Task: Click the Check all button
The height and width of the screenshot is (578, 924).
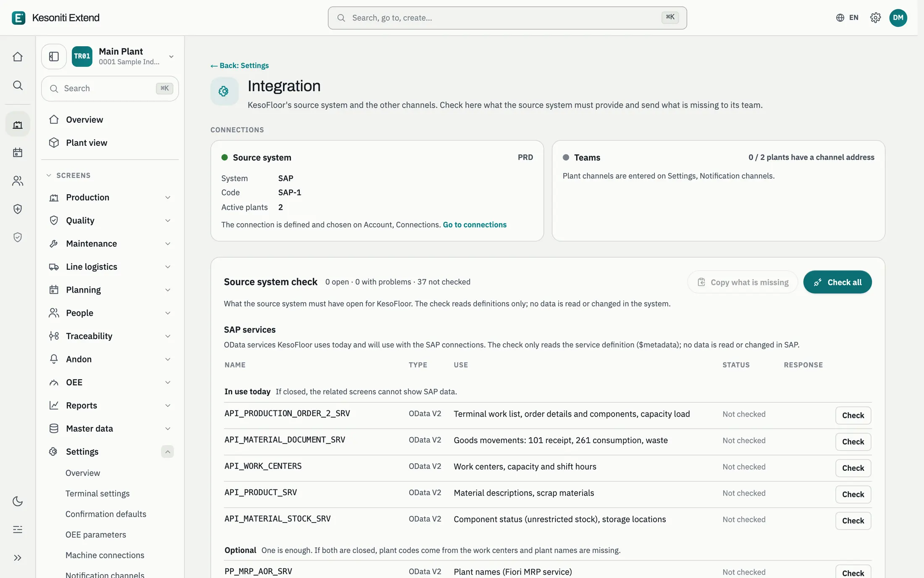Action: [x=837, y=282]
